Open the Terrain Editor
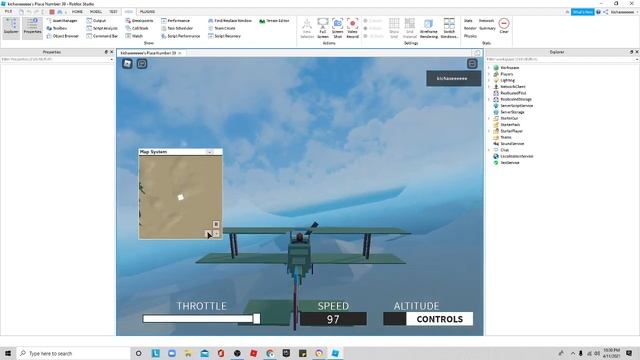The image size is (640, 360). point(274,20)
